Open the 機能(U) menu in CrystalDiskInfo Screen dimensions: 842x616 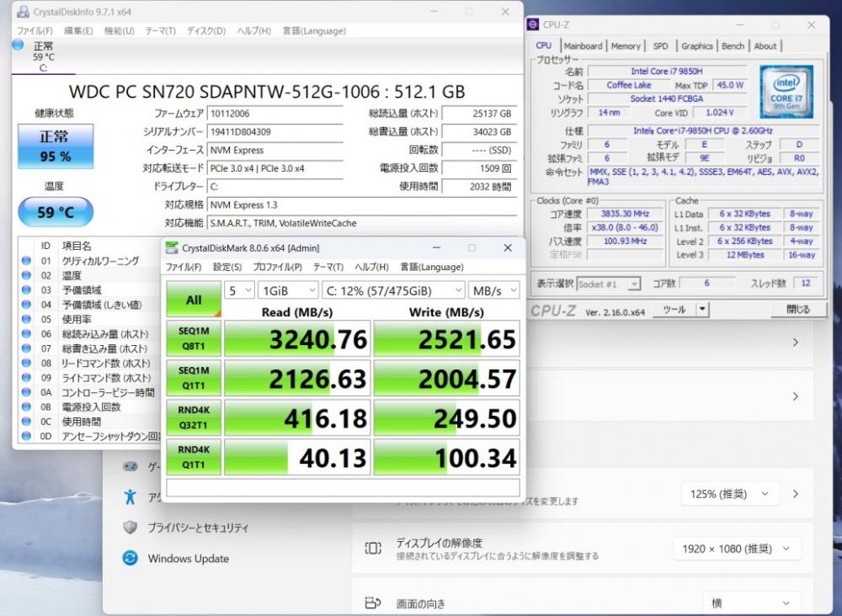[x=119, y=31]
